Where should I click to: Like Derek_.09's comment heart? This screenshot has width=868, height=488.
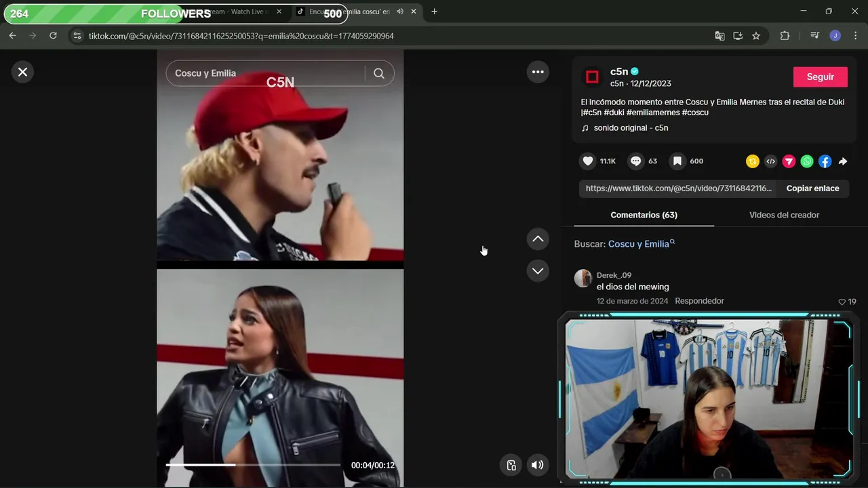pos(842,302)
